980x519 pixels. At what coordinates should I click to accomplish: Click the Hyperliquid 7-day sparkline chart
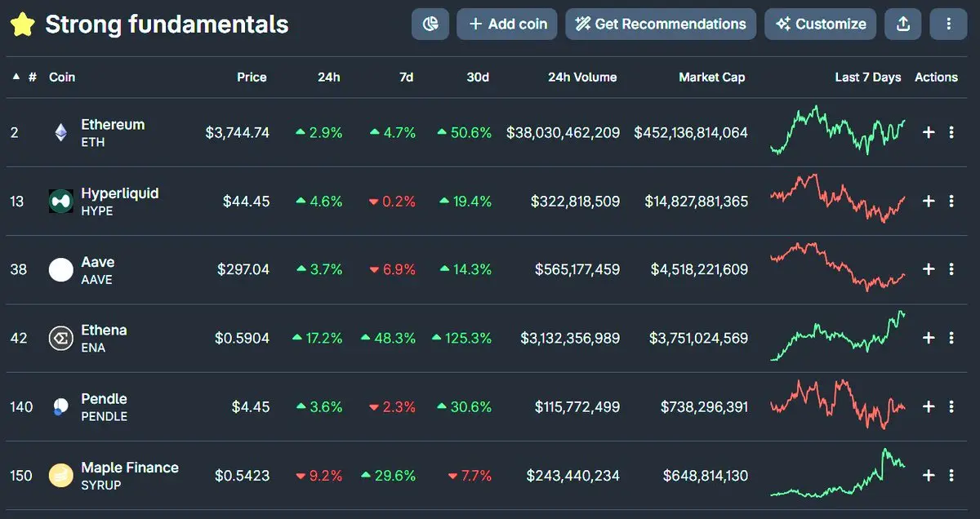tap(838, 198)
